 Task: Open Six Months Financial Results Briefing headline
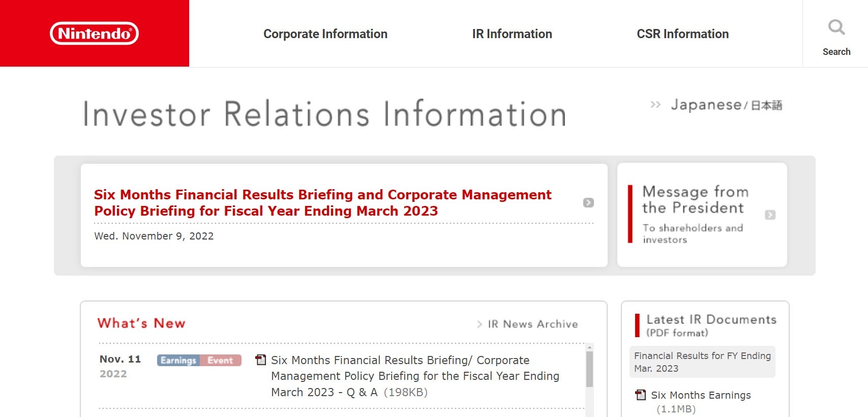click(x=322, y=202)
